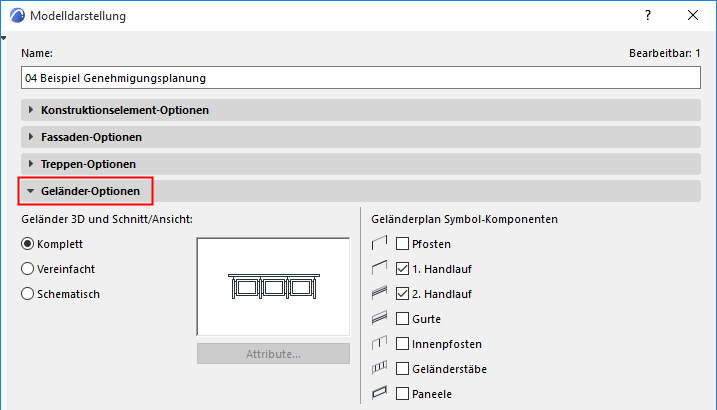This screenshot has height=410, width=717.
Task: Click the Pfosten symbol icon
Action: click(379, 244)
